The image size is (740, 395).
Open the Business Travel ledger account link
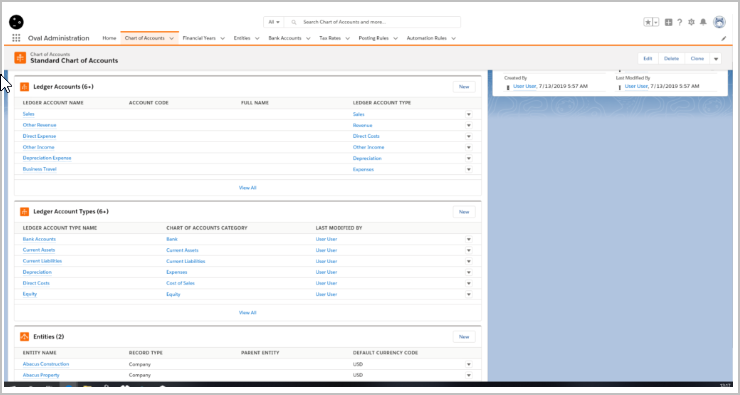40,169
